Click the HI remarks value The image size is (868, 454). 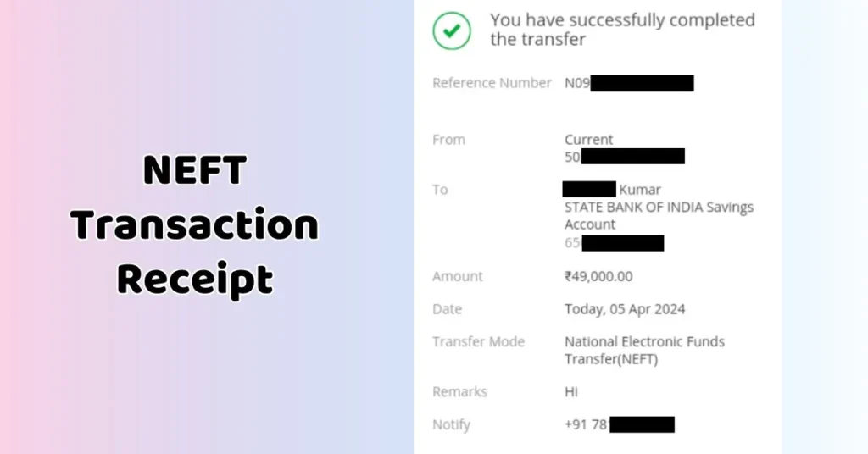click(571, 392)
